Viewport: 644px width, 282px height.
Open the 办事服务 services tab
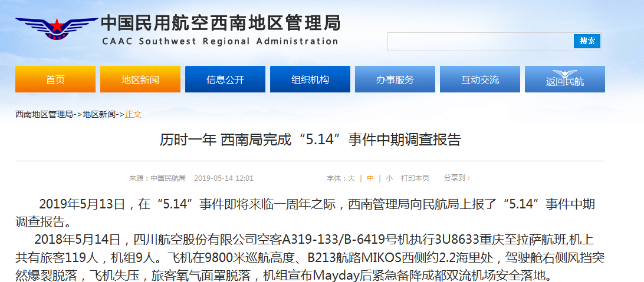395,79
